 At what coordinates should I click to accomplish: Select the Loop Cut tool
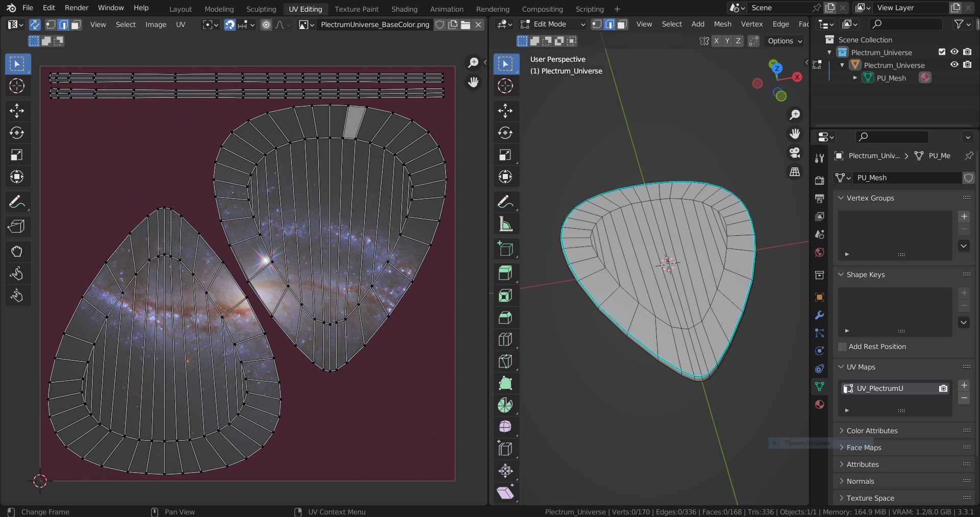[x=505, y=339]
